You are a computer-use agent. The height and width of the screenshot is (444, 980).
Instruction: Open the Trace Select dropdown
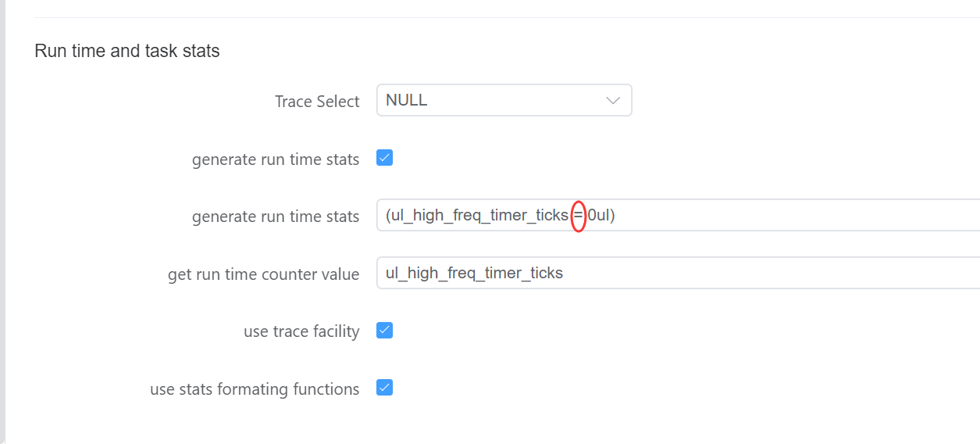[x=504, y=101]
